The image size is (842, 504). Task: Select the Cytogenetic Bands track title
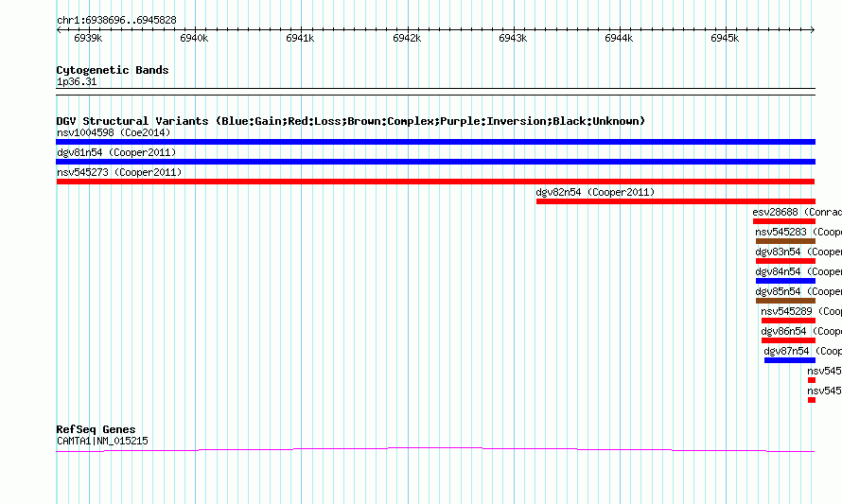(113, 70)
